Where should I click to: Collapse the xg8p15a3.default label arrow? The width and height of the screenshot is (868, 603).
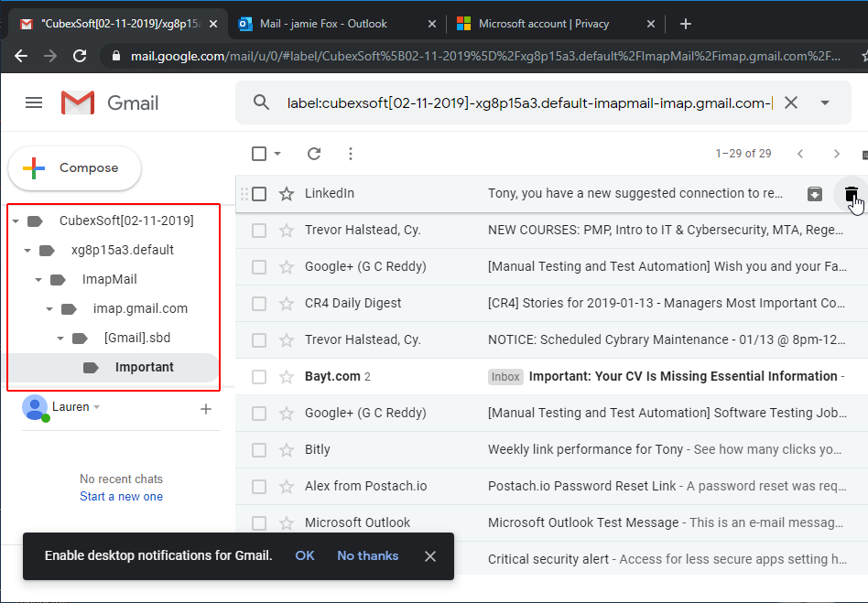point(27,251)
